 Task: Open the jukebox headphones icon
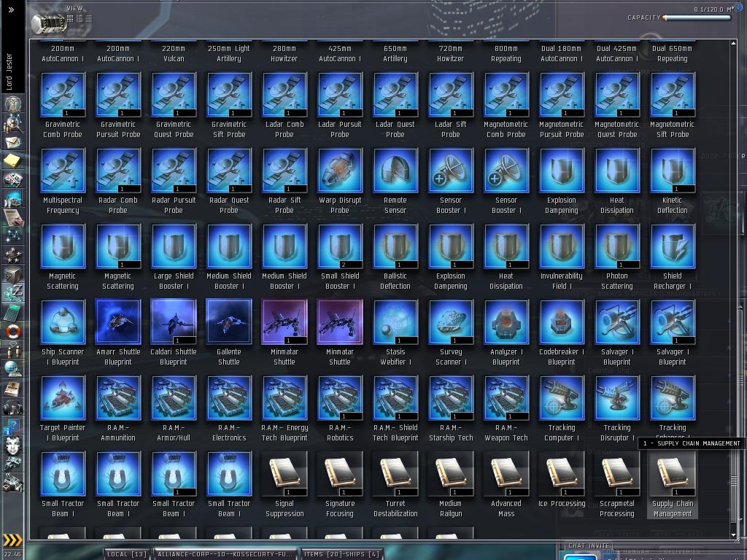(13, 407)
